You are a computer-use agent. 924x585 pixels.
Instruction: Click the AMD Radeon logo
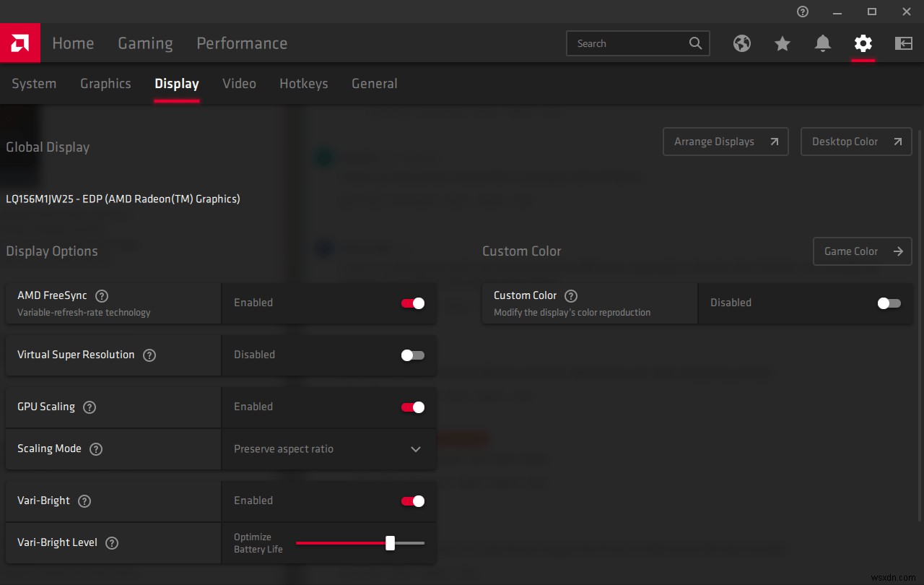pos(19,43)
